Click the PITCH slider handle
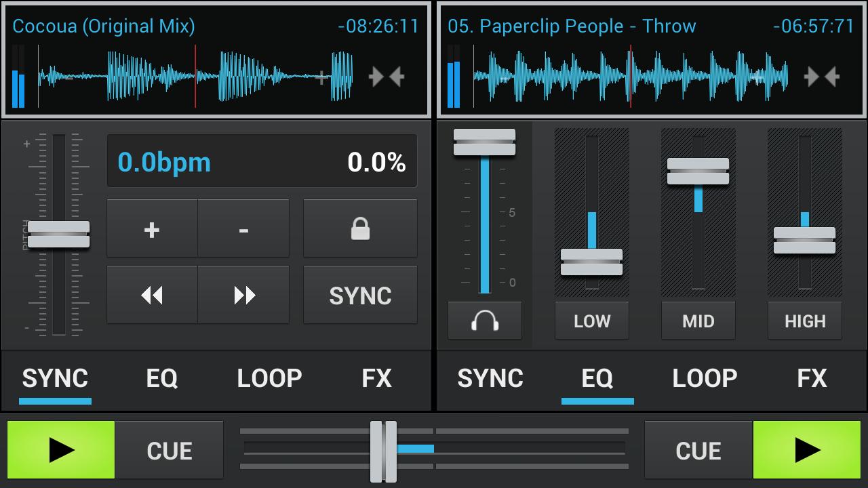 59,235
